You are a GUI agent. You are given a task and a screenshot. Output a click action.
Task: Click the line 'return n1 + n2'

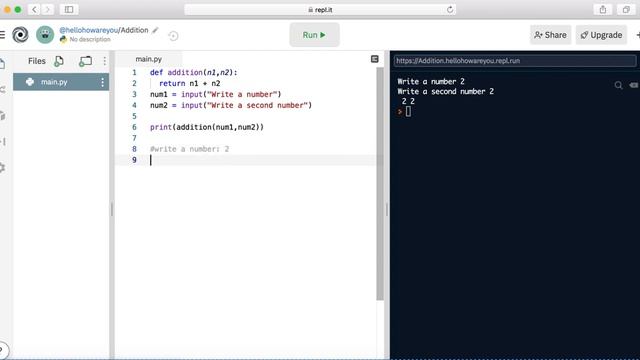coord(190,84)
